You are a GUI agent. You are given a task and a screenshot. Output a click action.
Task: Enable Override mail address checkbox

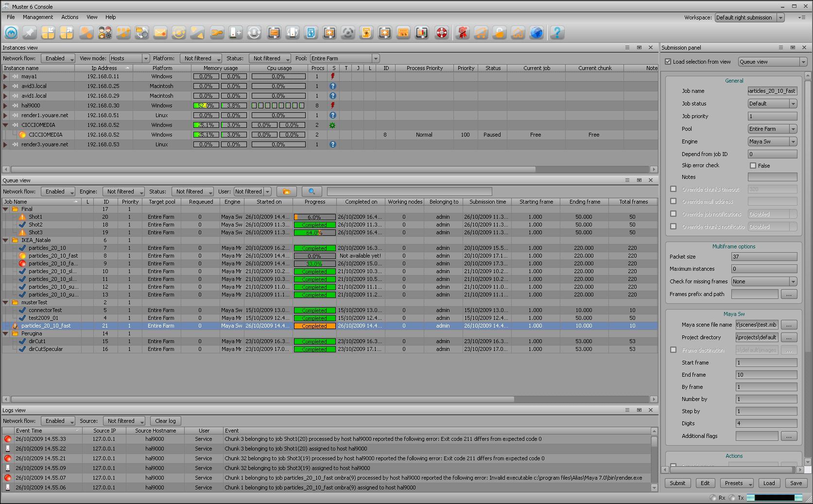(674, 201)
